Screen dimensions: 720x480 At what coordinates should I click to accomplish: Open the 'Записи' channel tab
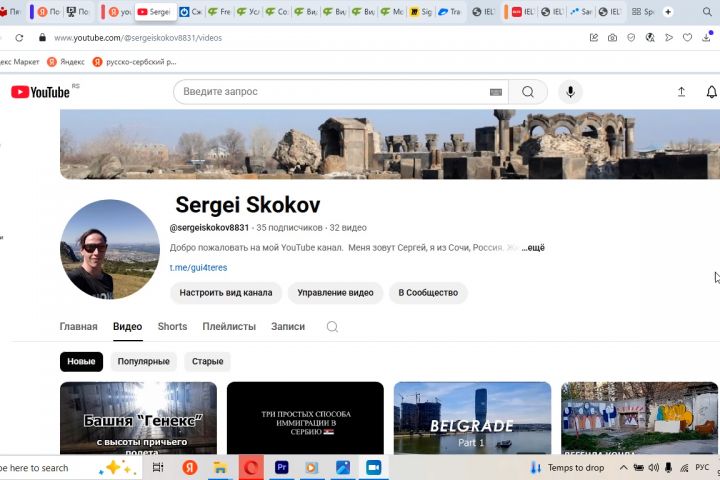[288, 327]
